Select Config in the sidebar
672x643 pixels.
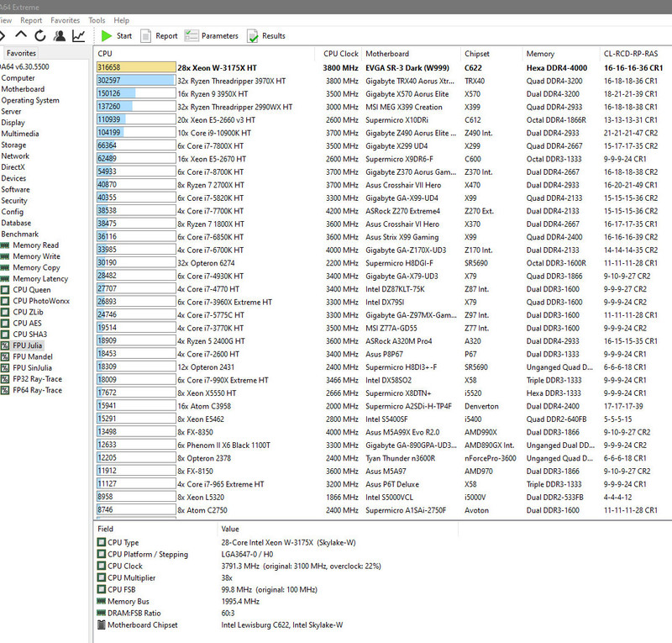coord(13,212)
